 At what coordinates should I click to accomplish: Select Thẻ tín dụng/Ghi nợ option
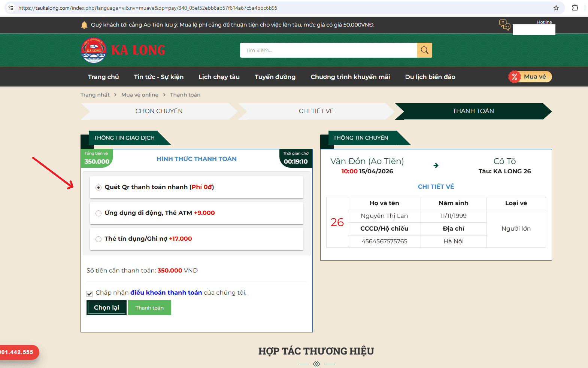pyautogui.click(x=98, y=239)
